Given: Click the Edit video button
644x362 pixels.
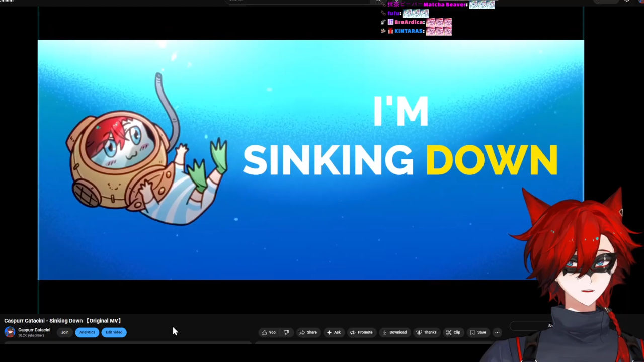Looking at the screenshot, I should pyautogui.click(x=114, y=332).
